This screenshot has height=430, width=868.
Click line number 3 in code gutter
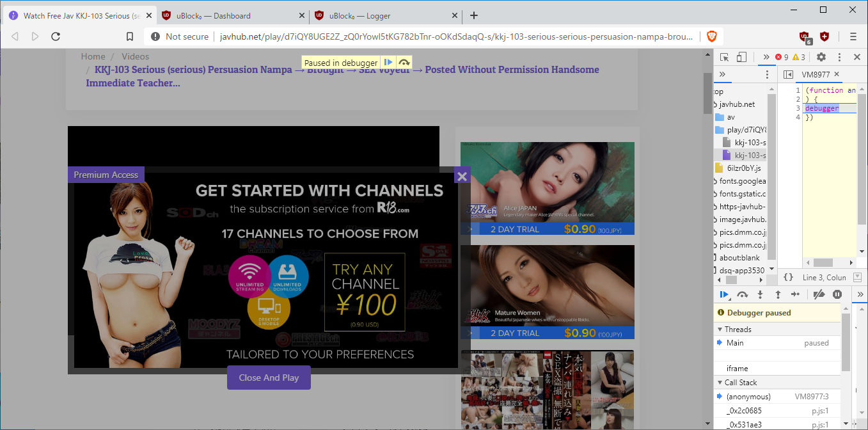point(797,109)
